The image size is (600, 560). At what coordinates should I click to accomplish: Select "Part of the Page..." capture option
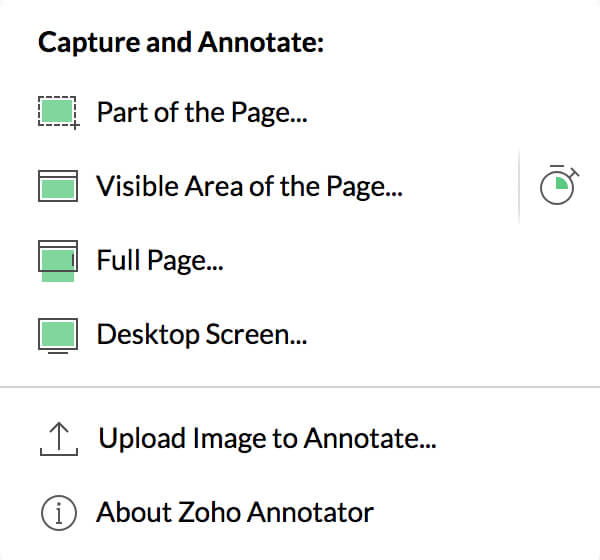pyautogui.click(x=202, y=113)
